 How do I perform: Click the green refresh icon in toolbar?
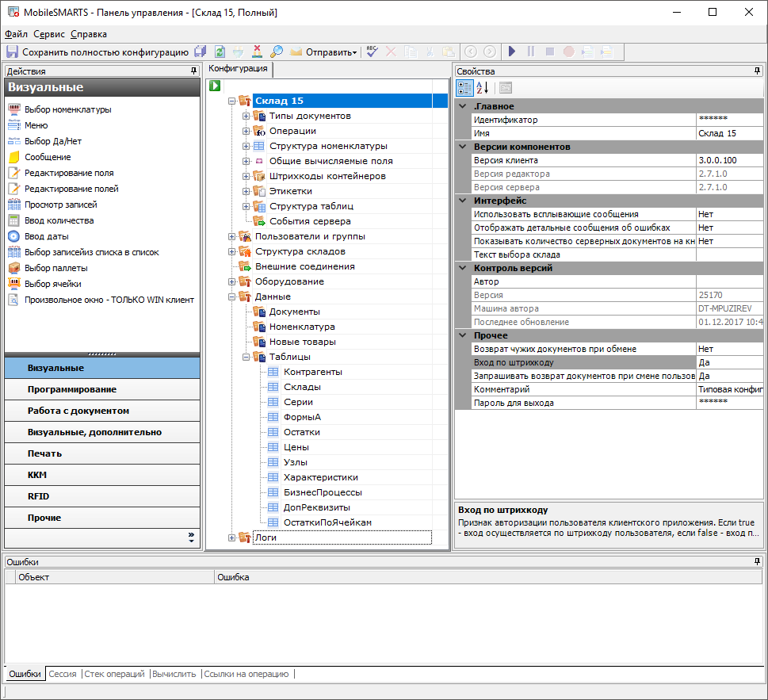pos(220,52)
